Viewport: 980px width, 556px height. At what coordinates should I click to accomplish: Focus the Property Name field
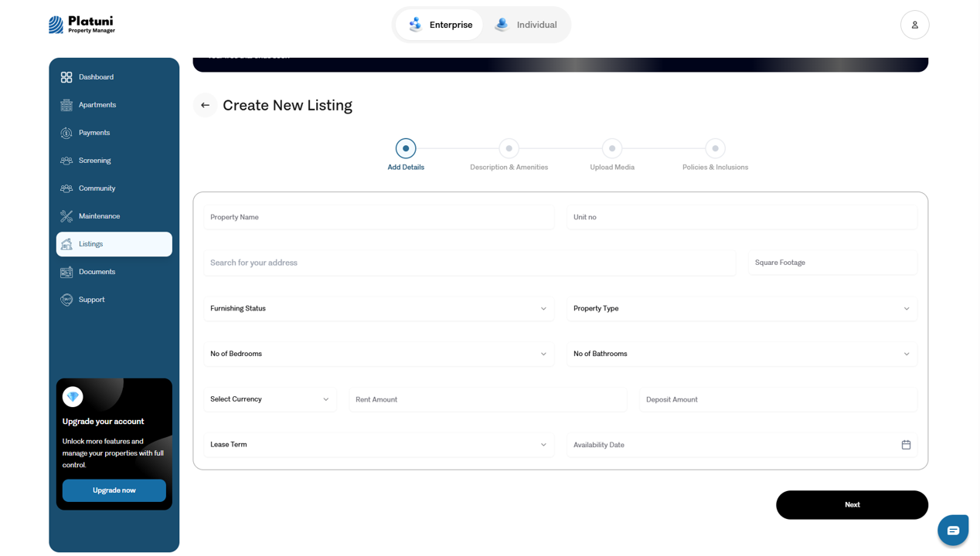(x=379, y=217)
